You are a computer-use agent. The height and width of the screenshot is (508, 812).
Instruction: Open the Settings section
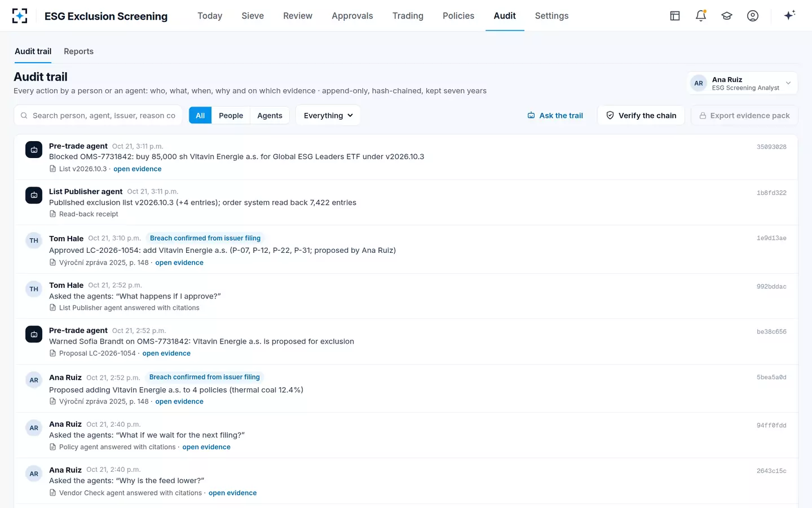[x=551, y=16]
